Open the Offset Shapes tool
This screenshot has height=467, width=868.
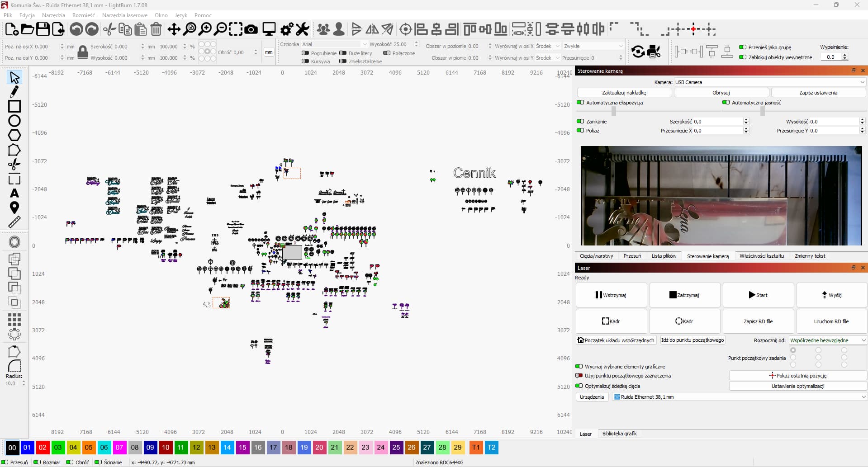click(14, 242)
